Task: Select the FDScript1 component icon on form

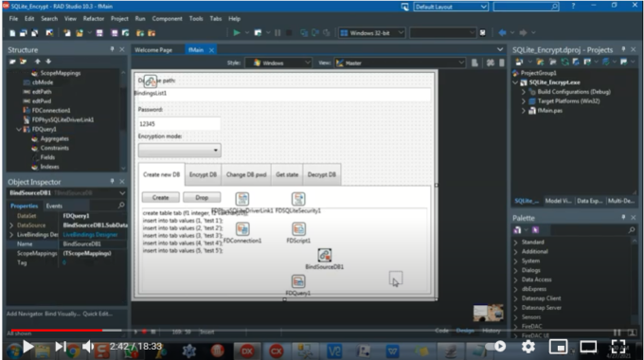Action: (298, 229)
